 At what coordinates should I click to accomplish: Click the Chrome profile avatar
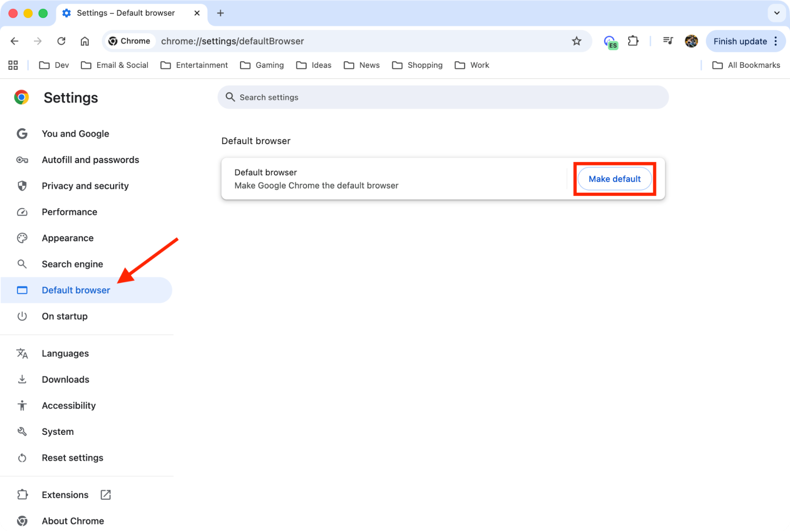[691, 41]
